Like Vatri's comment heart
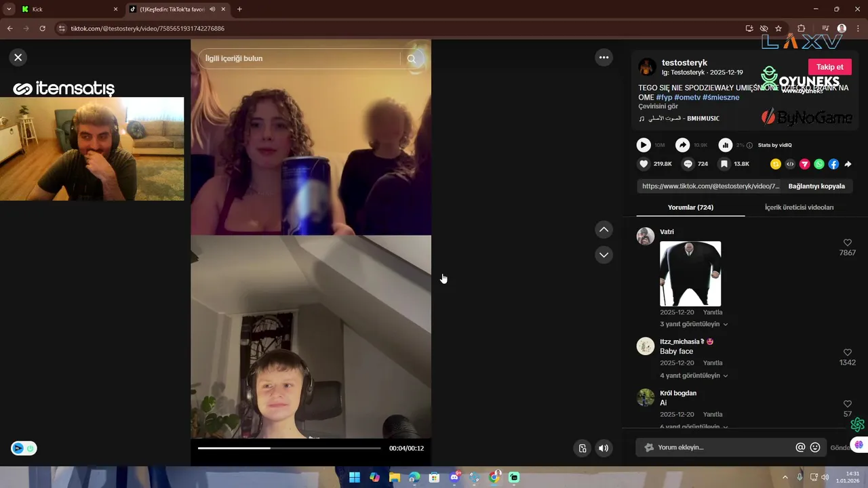Viewport: 868px width, 488px height. (x=847, y=243)
